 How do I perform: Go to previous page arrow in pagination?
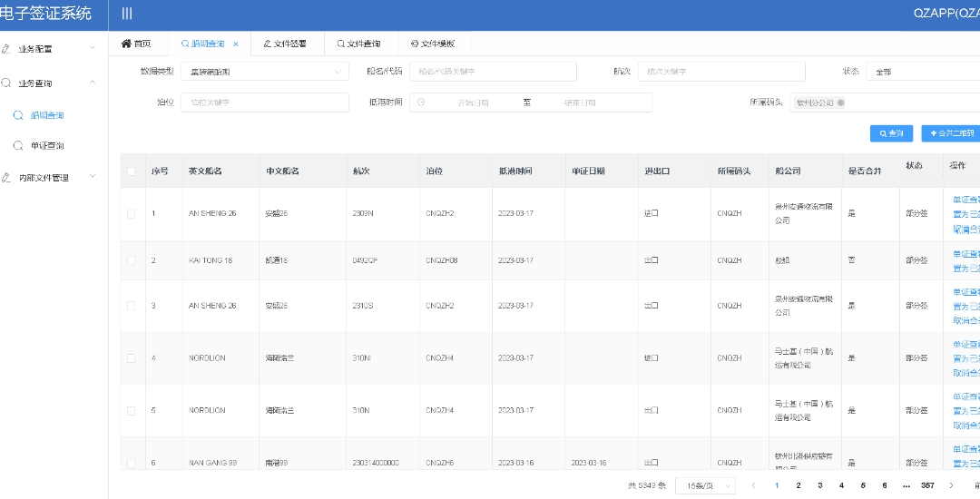point(754,485)
